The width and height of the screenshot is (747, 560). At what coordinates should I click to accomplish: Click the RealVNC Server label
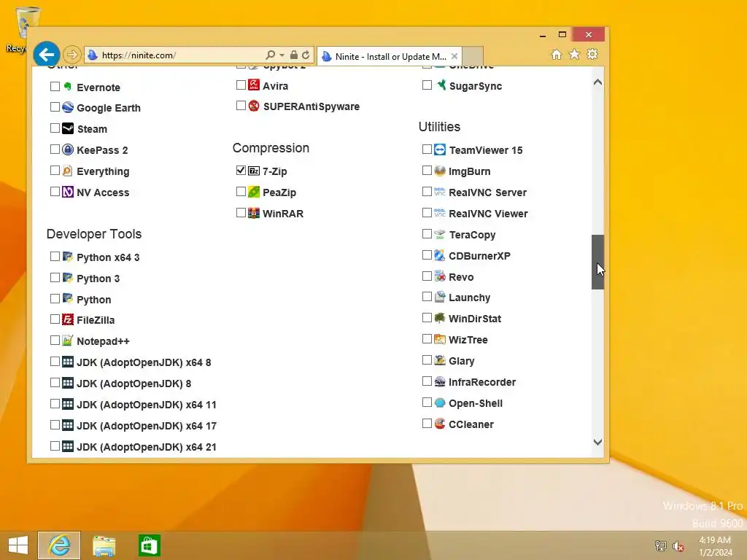pyautogui.click(x=487, y=192)
